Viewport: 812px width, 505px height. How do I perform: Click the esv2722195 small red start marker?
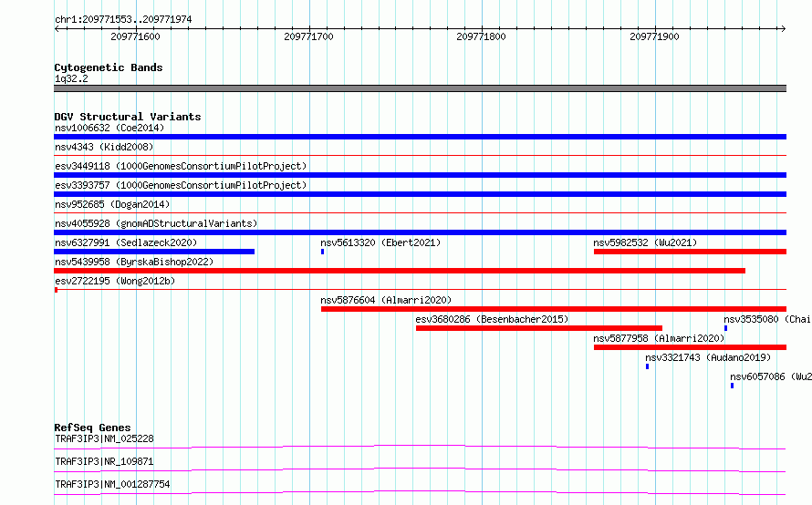tap(56, 290)
